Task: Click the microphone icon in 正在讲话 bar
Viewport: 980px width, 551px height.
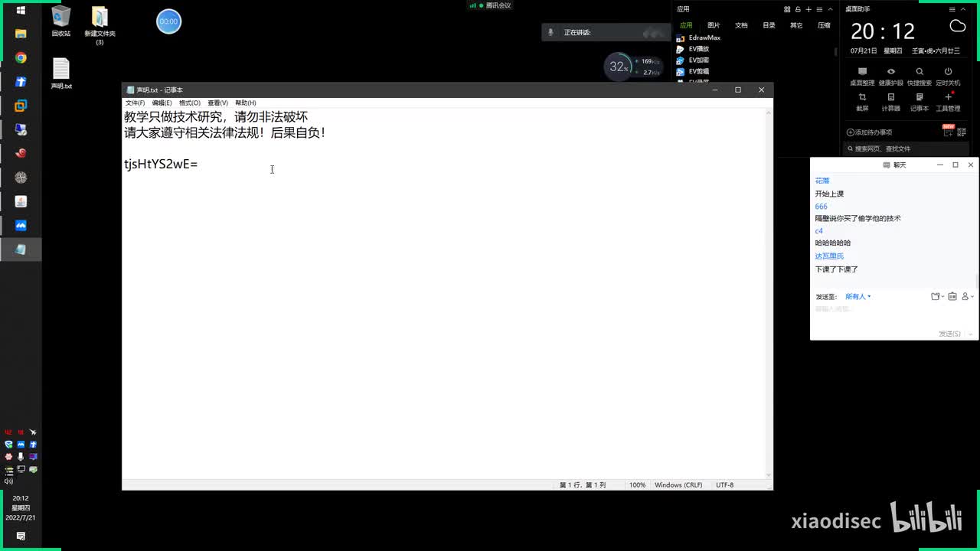Action: 550,32
